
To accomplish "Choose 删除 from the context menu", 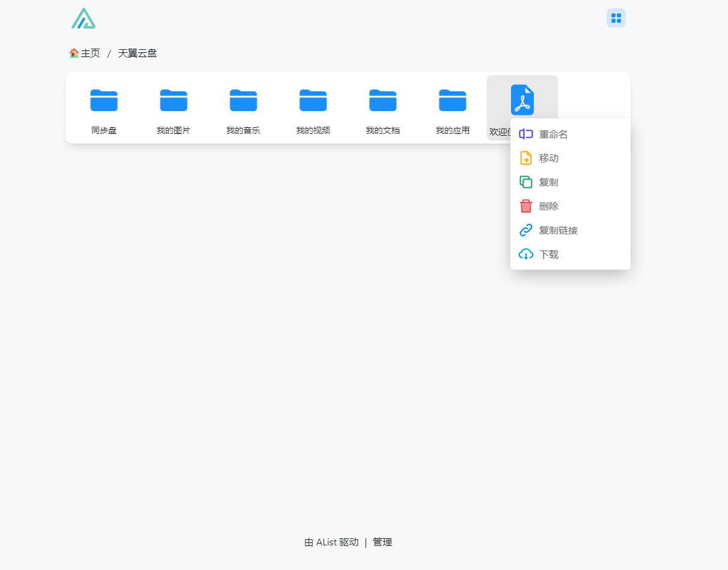I will (x=570, y=206).
